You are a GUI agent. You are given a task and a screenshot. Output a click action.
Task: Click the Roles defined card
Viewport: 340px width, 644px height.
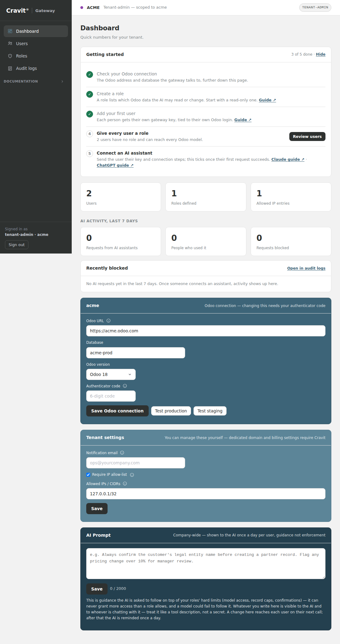tap(206, 197)
